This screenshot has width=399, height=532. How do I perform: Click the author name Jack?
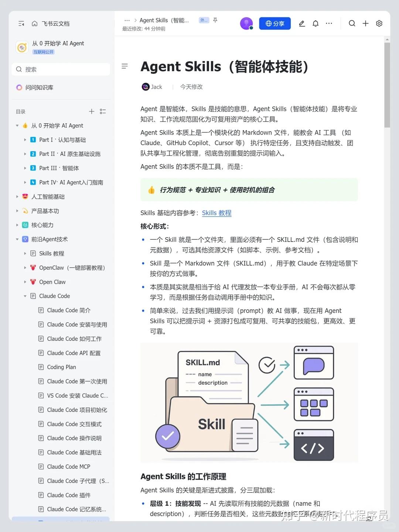click(x=156, y=87)
